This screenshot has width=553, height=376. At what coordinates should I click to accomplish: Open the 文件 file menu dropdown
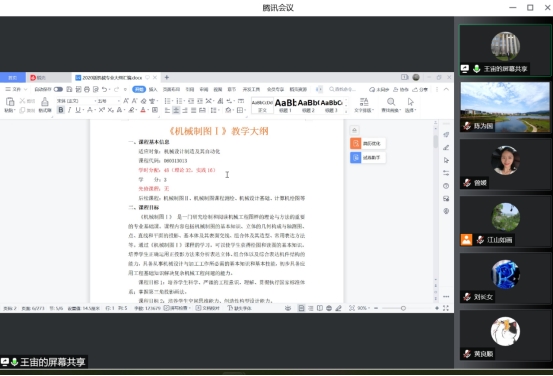pyautogui.click(x=16, y=89)
